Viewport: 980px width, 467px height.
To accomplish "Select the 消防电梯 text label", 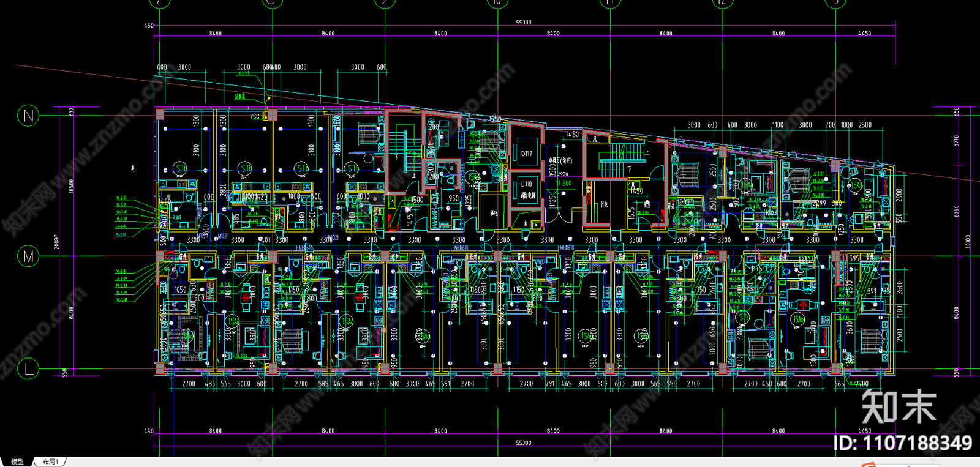I will point(527,195).
